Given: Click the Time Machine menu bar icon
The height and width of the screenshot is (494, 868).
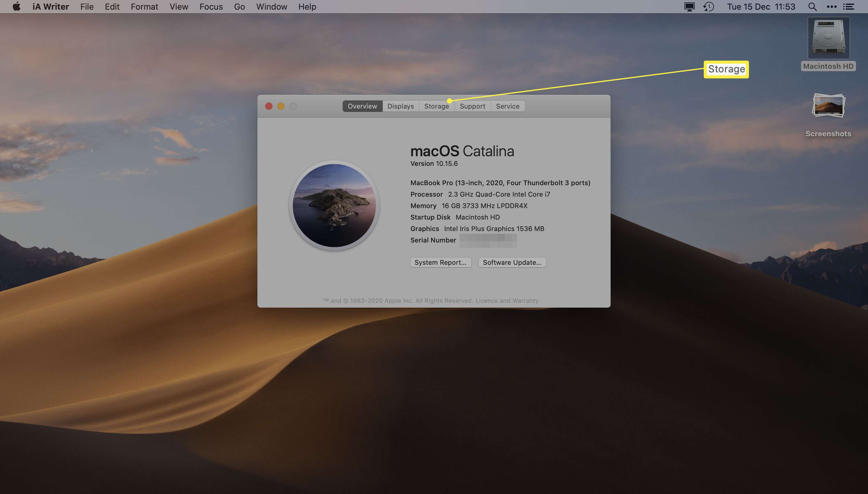Looking at the screenshot, I should tap(709, 6).
